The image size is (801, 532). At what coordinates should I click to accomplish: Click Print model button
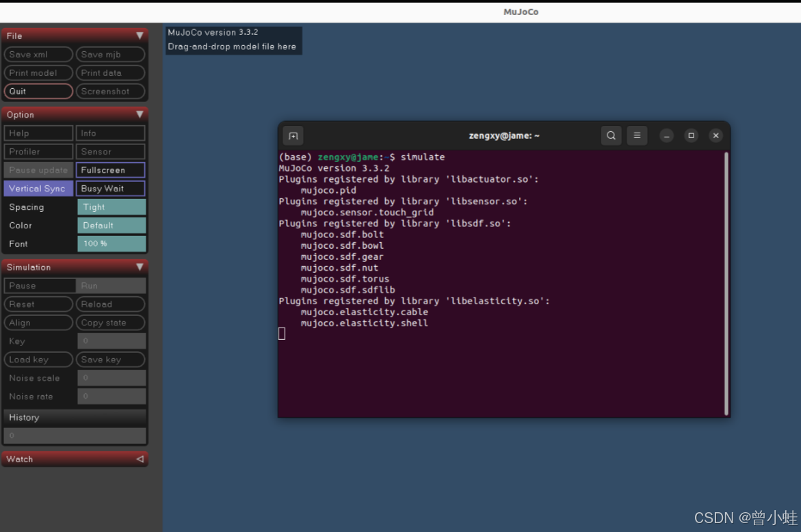(x=38, y=73)
